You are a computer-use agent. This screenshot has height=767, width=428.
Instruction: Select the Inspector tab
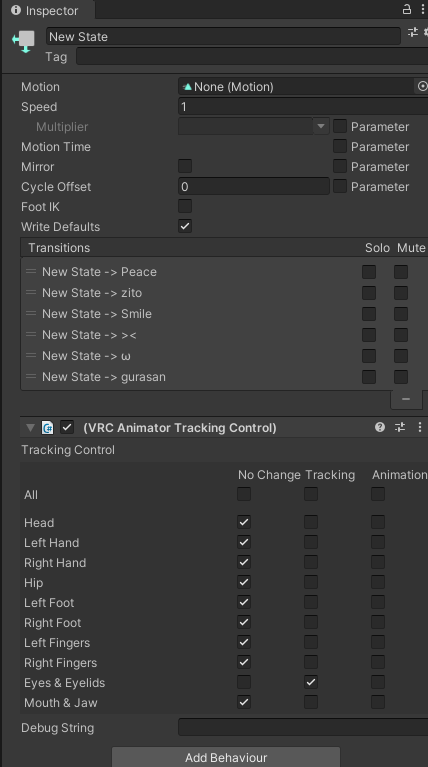pyautogui.click(x=47, y=10)
